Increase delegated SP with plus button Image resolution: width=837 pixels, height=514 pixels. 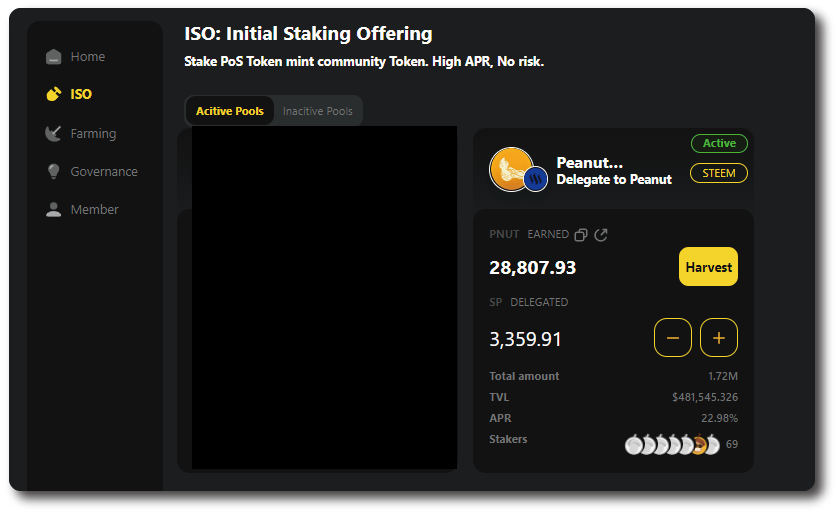point(719,338)
